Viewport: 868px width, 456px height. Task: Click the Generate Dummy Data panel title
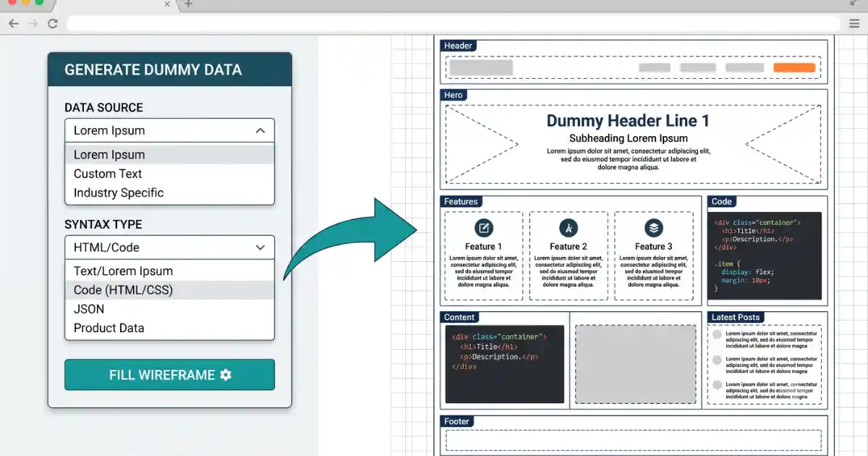point(153,70)
